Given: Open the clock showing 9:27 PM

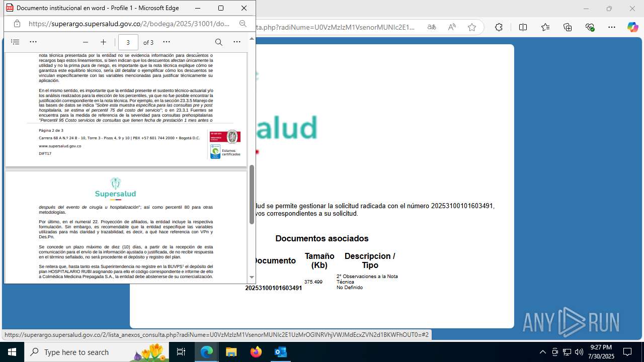Looking at the screenshot, I should pyautogui.click(x=601, y=352).
